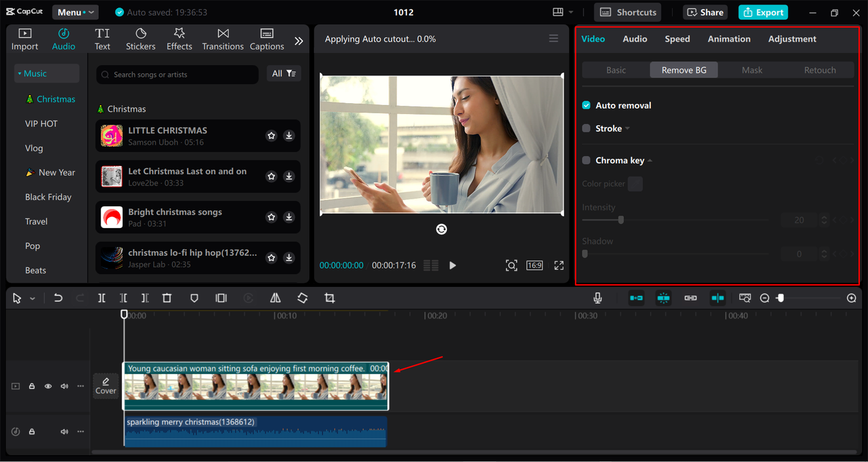868x462 pixels.
Task: Open the Effects tab
Action: coord(179,39)
